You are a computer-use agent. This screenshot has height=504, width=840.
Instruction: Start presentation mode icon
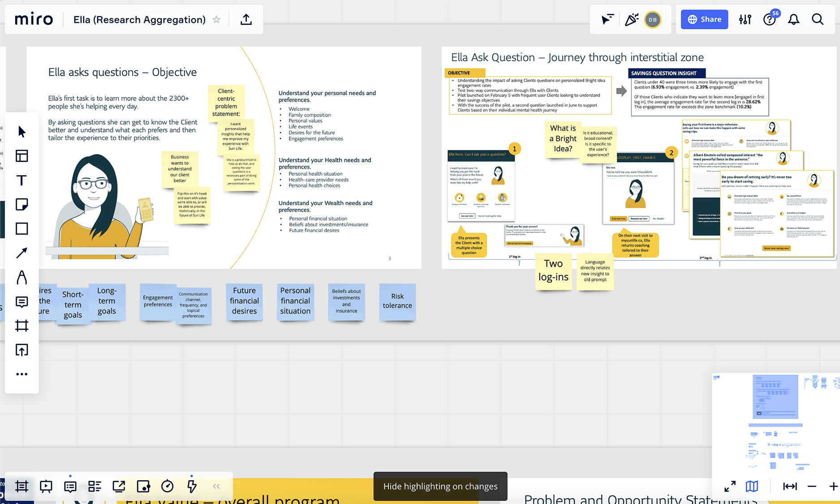(x=46, y=486)
